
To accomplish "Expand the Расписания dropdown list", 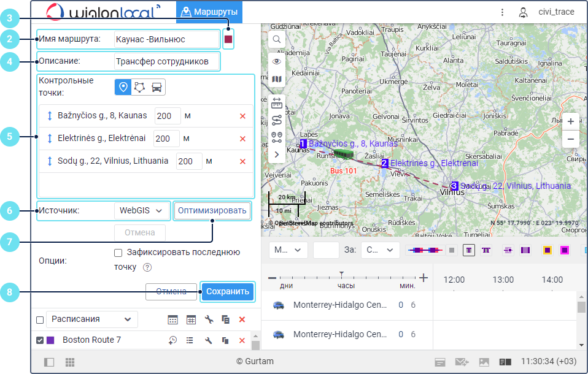I will point(92,319).
